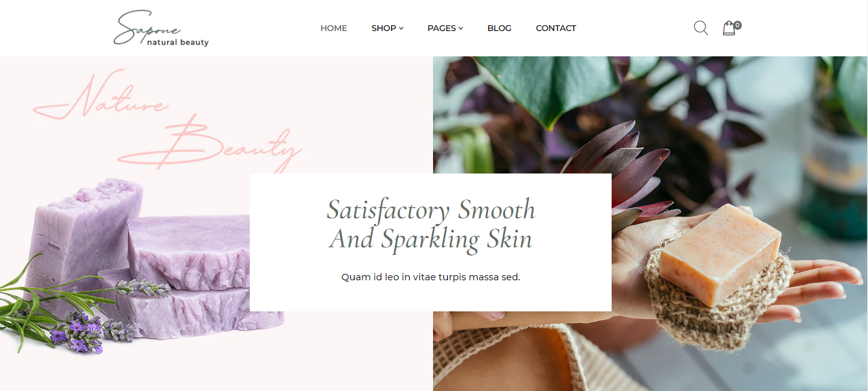Select the 'Quam id leo' subtitle text
The image size is (868, 391).
coord(430,277)
